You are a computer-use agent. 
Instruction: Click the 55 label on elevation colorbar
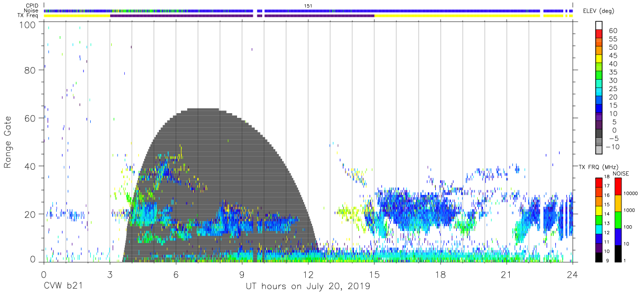[x=613, y=39]
